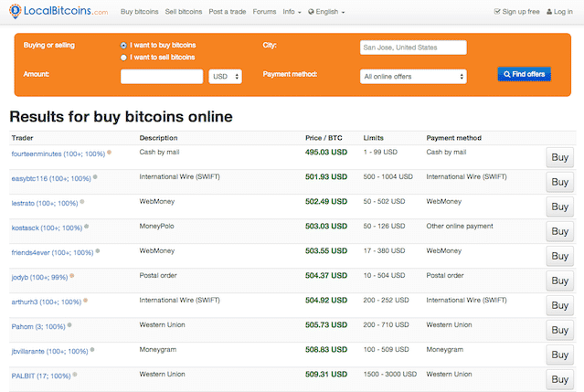Open trader jodyb profile
Viewport: 584px width, 392px height.
[39, 278]
